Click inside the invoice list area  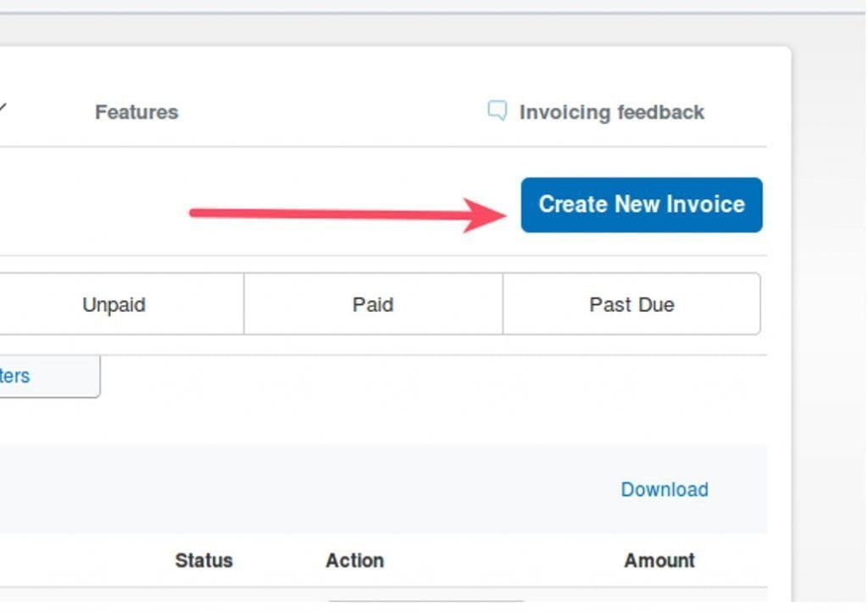click(x=381, y=593)
